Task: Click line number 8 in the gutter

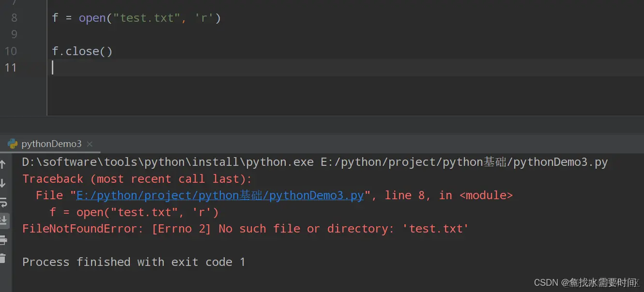Action: [14, 18]
